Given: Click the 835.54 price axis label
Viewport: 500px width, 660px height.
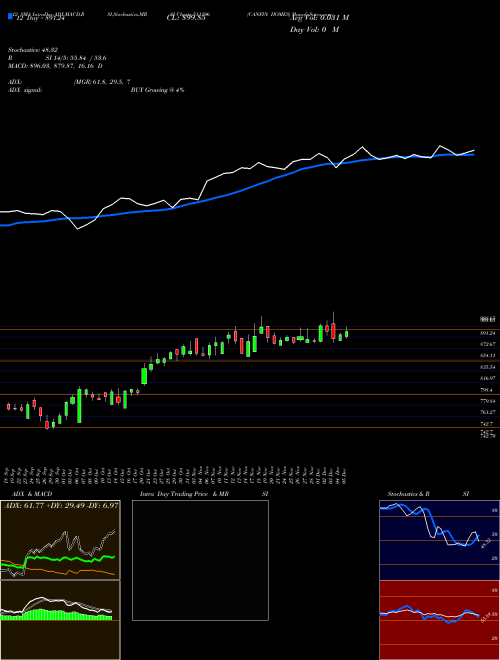Looking at the screenshot, I should pos(488,367).
